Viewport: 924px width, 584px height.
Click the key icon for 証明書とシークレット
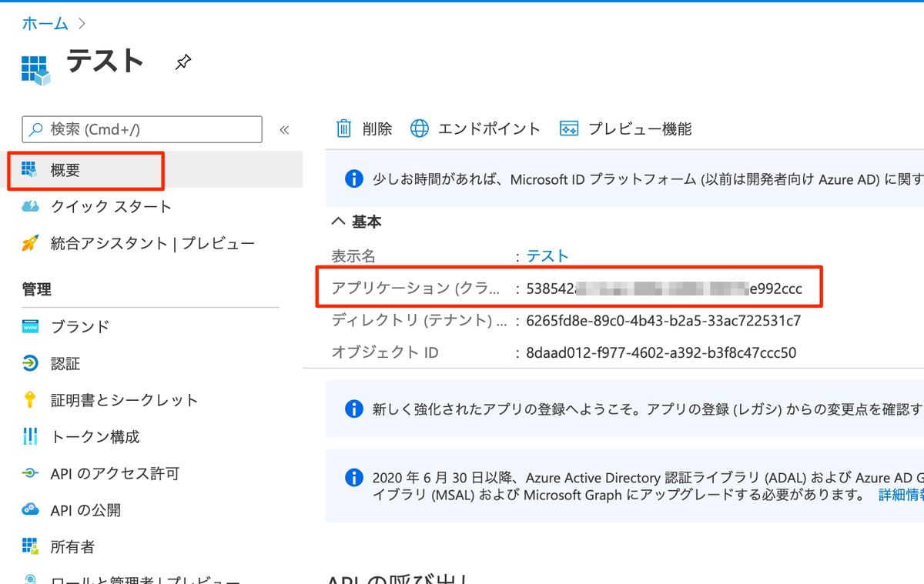(x=30, y=400)
